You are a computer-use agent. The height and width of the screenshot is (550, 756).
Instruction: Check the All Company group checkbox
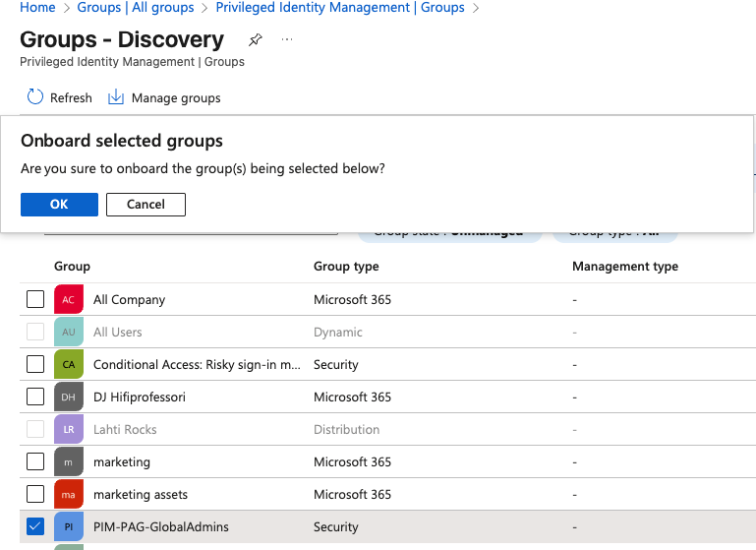pos(35,300)
